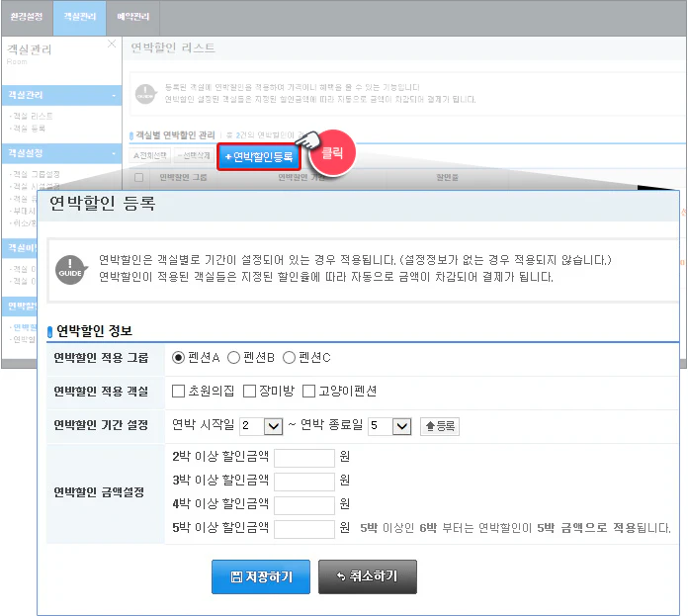
Task: Open the 연박 시작일 dropdown
Action: coord(261,426)
